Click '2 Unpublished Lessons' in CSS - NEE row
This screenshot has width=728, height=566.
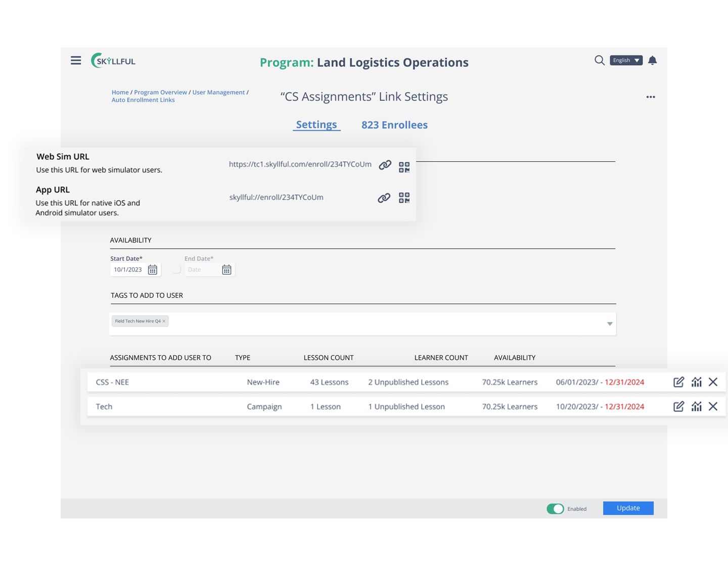click(408, 382)
